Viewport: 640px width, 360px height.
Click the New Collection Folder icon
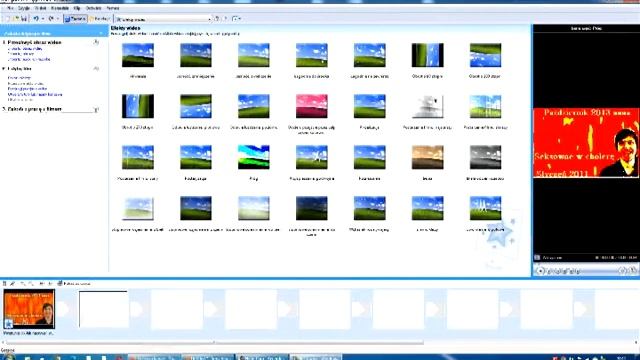(225, 19)
